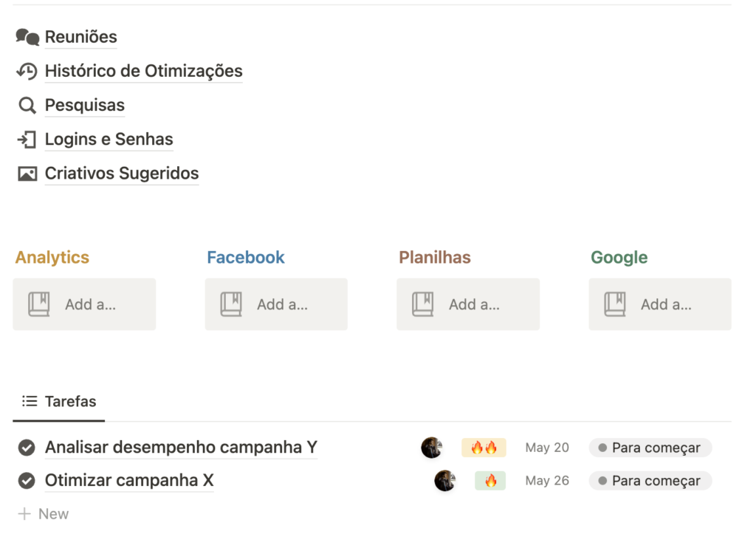Open the Reuniões page link
Viewport: 756px width, 551px height.
click(x=80, y=37)
